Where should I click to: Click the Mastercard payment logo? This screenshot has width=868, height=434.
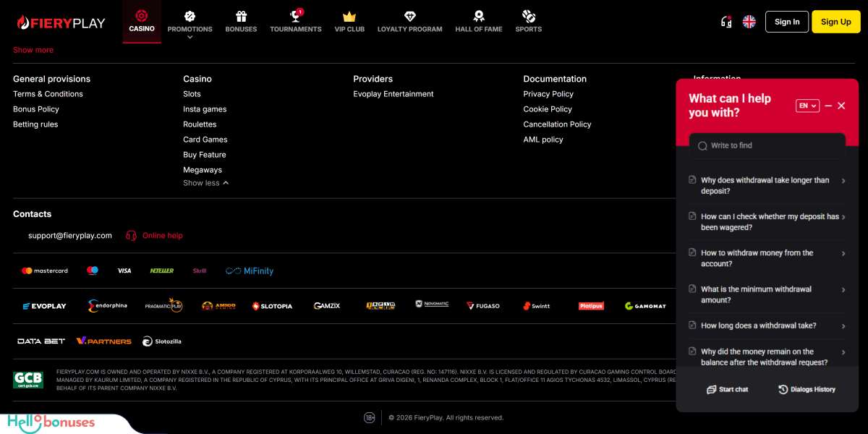point(45,271)
